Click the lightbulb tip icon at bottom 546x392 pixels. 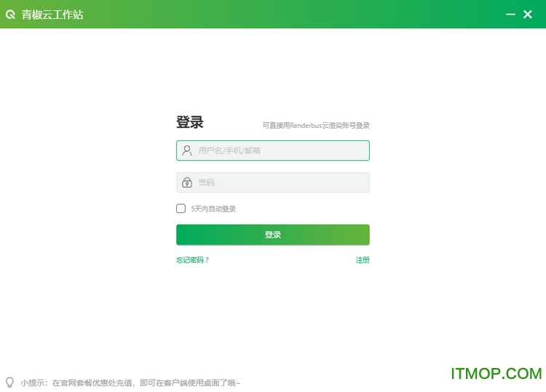click(9, 382)
